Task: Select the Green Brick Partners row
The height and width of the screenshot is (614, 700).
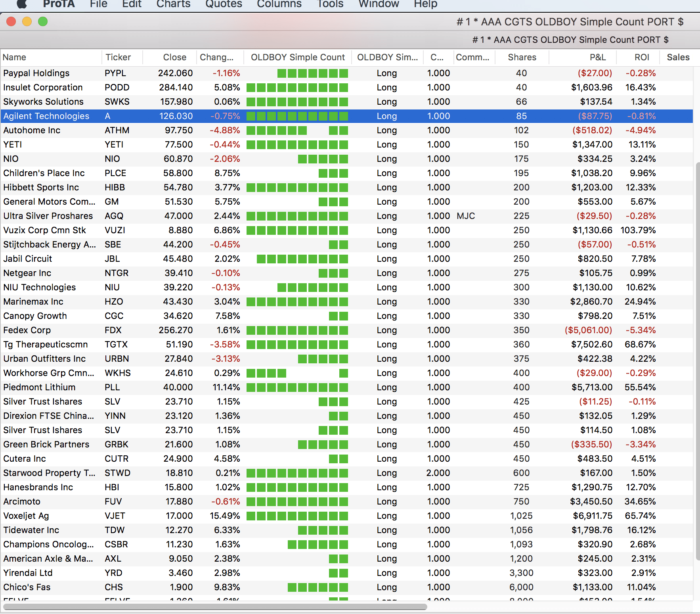Action: 347,444
